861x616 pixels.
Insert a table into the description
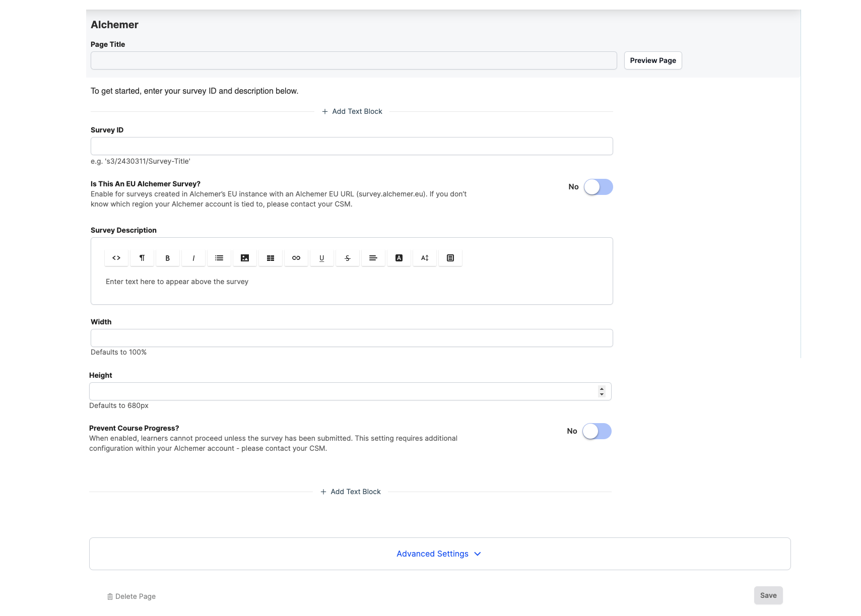(x=270, y=257)
